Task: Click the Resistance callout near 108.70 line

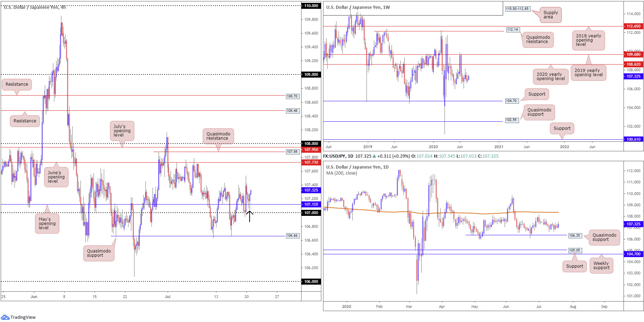Action: point(17,84)
